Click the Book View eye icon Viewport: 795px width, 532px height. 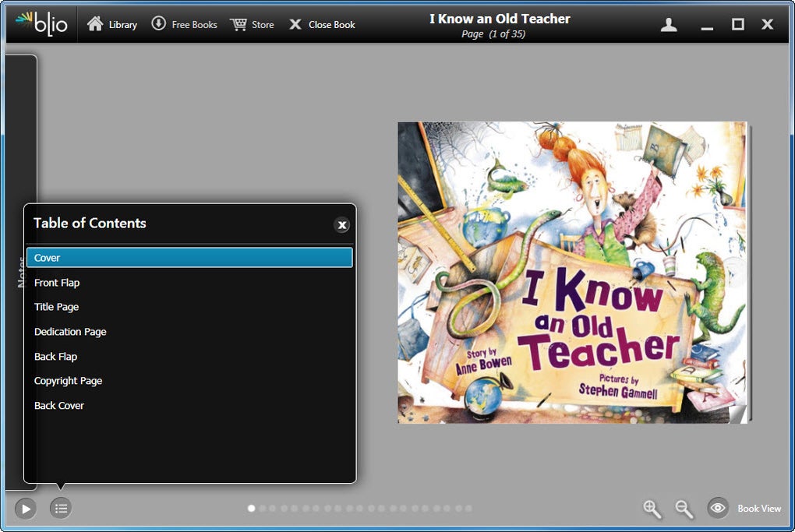pyautogui.click(x=718, y=508)
